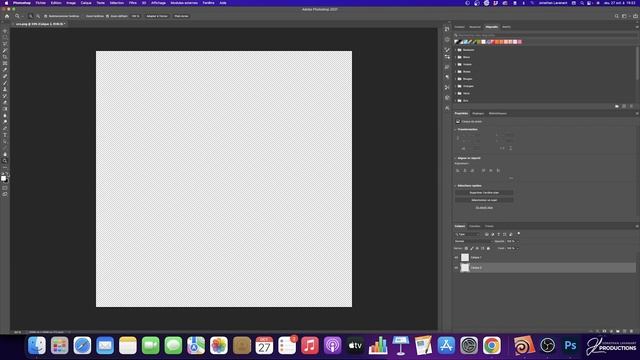Switch to the Bibliothèques tab
Viewport: 640px width, 360px height.
tap(498, 113)
